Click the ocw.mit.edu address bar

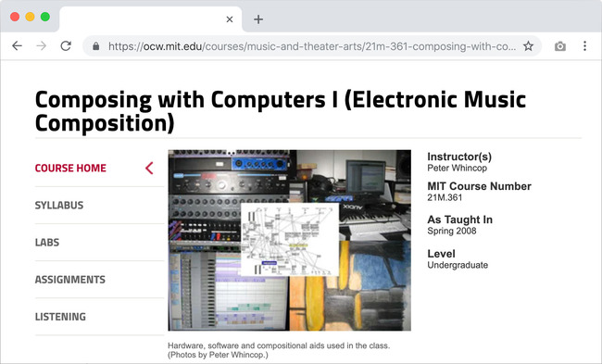(x=312, y=46)
